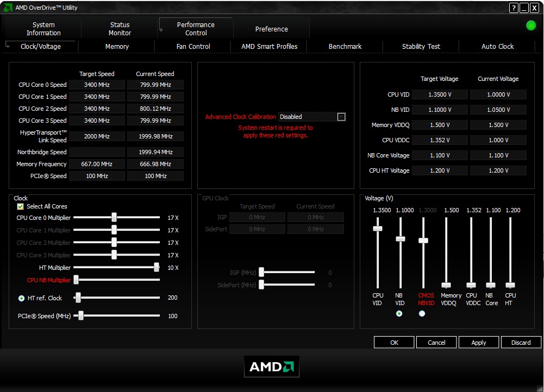Click the PCIe Speed (MHz) slider handle
This screenshot has width=544, height=392.
[81, 315]
